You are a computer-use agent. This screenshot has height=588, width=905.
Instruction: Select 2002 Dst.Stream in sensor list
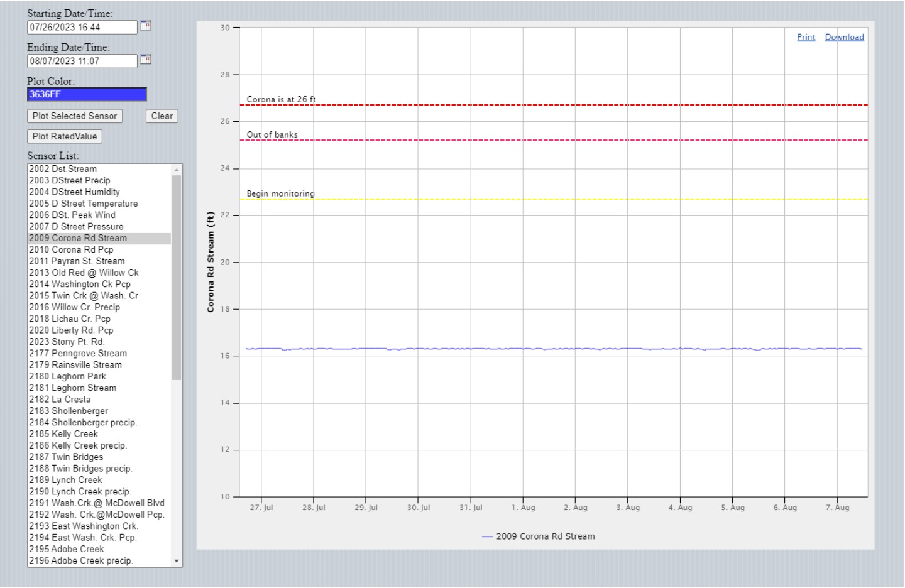tap(63, 169)
